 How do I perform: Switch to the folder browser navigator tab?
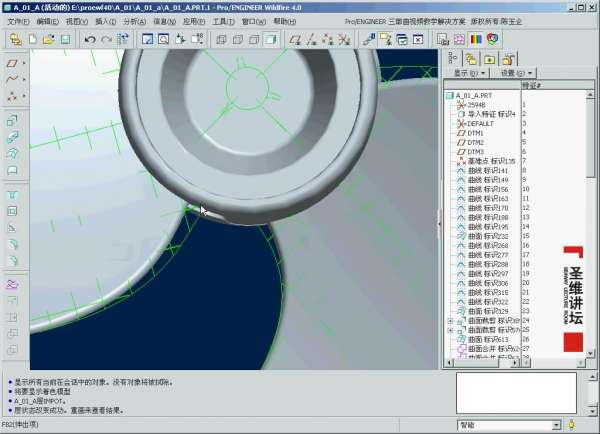(471, 59)
